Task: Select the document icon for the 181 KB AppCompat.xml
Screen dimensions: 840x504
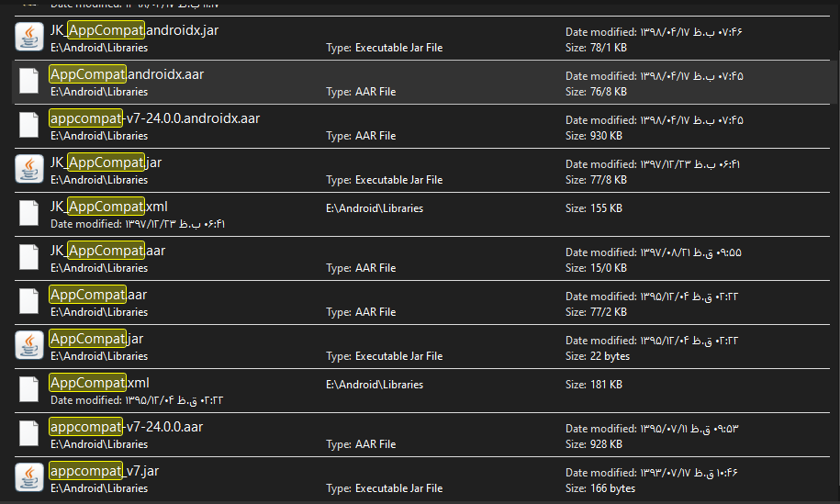Action: tap(29, 389)
